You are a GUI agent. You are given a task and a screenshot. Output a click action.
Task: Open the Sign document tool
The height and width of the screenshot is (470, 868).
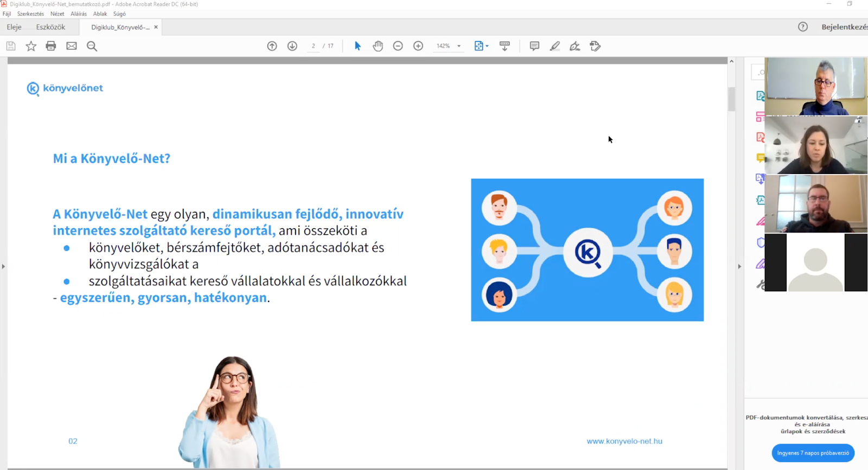pyautogui.click(x=575, y=46)
